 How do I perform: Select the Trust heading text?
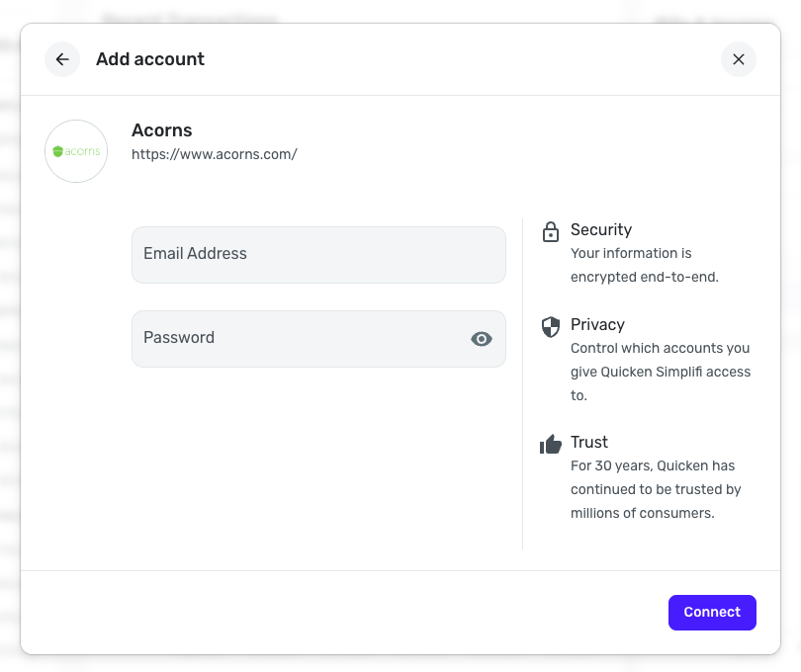click(x=589, y=442)
